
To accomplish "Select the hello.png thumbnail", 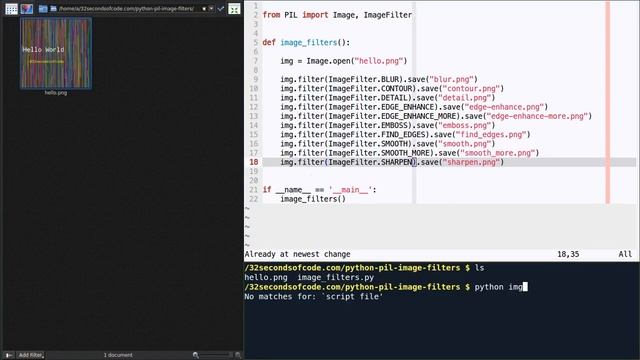I will click(56, 53).
